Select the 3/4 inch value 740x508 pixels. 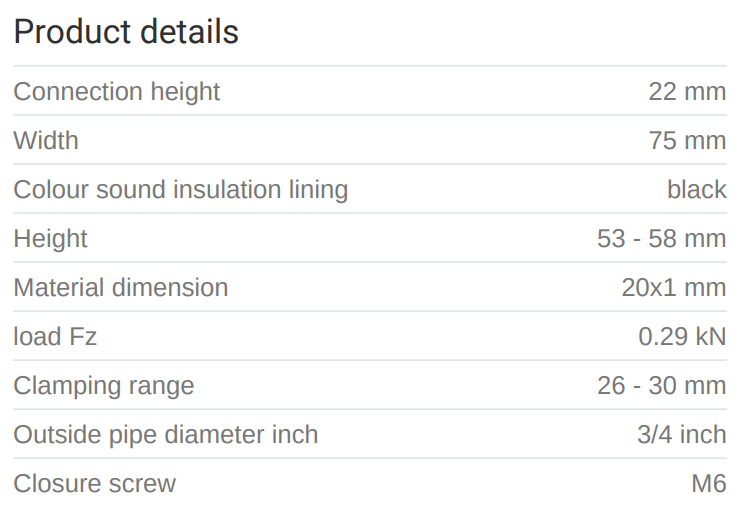pos(682,435)
